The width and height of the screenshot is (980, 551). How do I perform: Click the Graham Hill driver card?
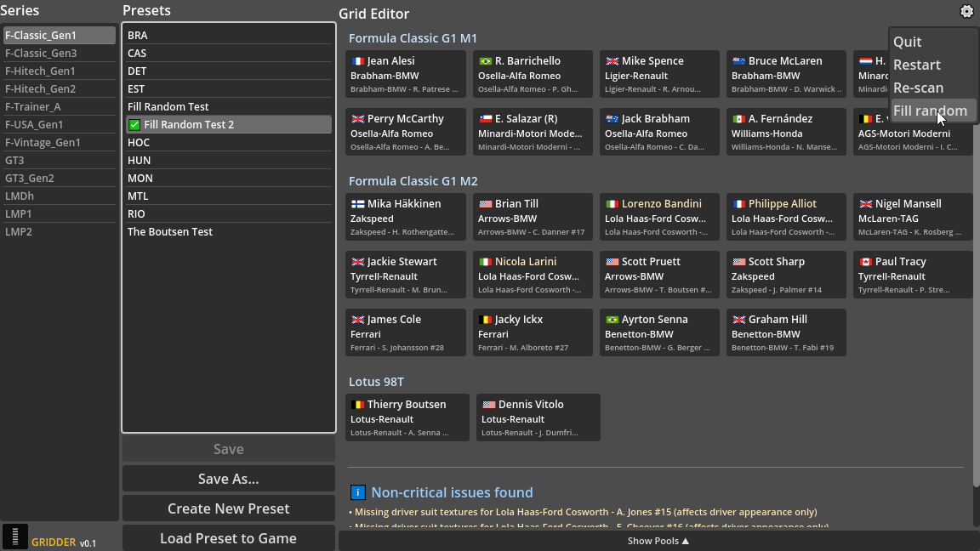coord(786,332)
